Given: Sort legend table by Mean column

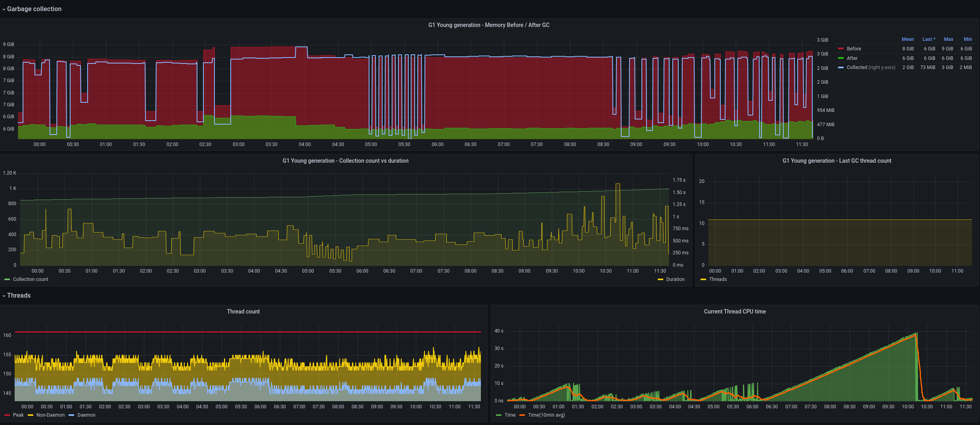Looking at the screenshot, I should click(x=907, y=39).
